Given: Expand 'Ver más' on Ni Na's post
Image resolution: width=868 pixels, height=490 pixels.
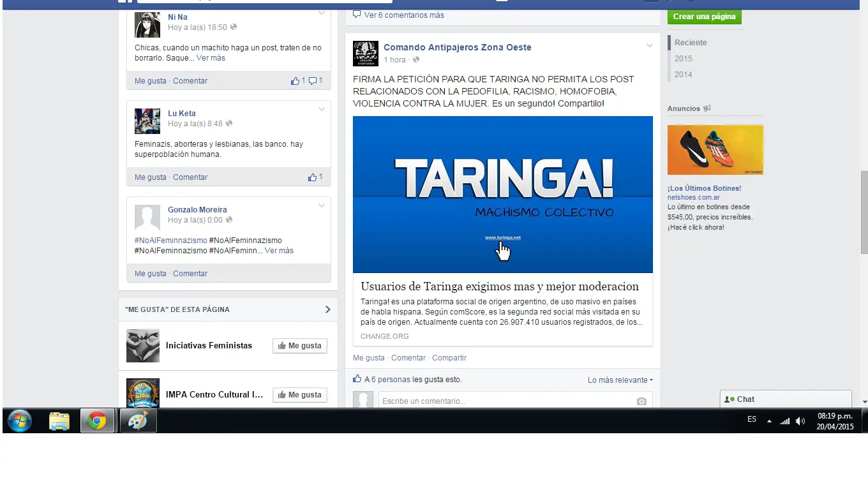Looking at the screenshot, I should pyautogui.click(x=211, y=58).
